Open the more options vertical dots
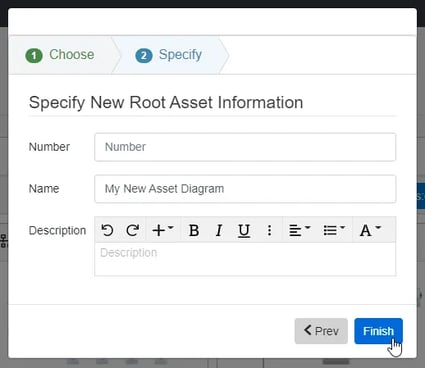This screenshot has height=368, width=425. (269, 230)
